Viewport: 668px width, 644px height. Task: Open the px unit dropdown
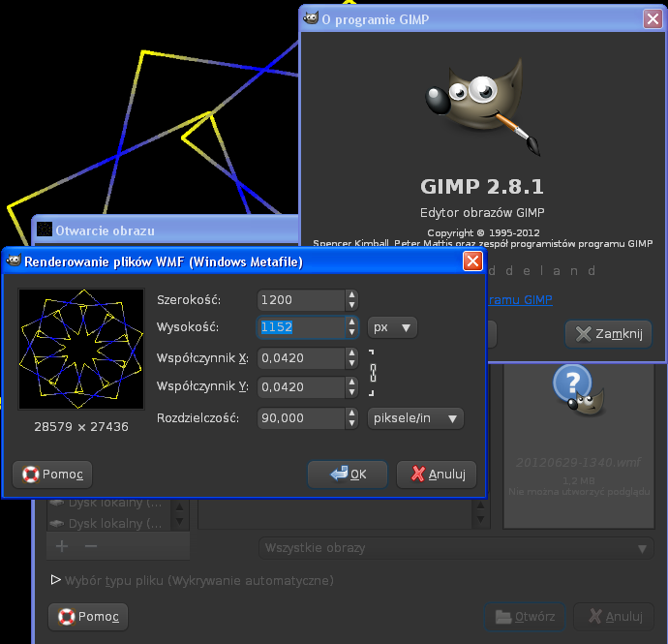click(392, 327)
